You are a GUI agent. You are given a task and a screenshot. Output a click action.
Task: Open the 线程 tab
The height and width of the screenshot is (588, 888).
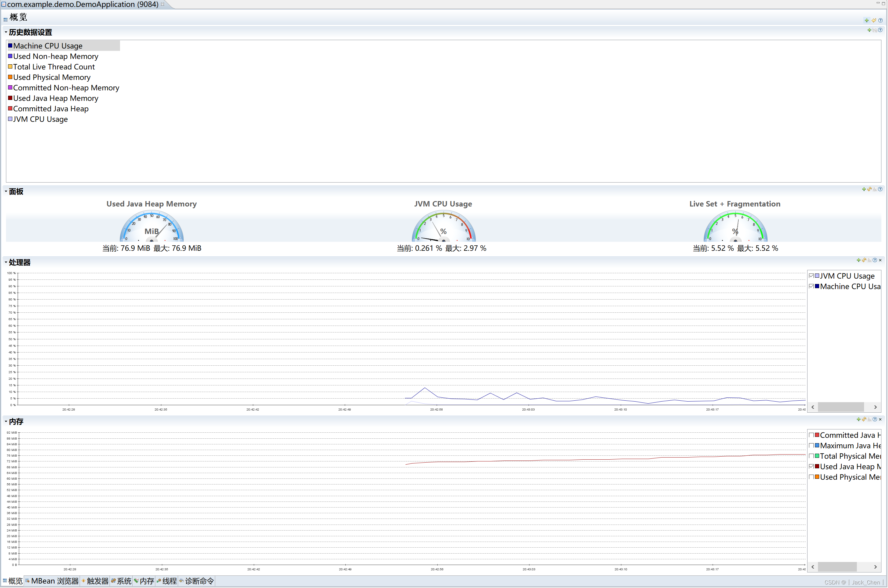pos(167,581)
